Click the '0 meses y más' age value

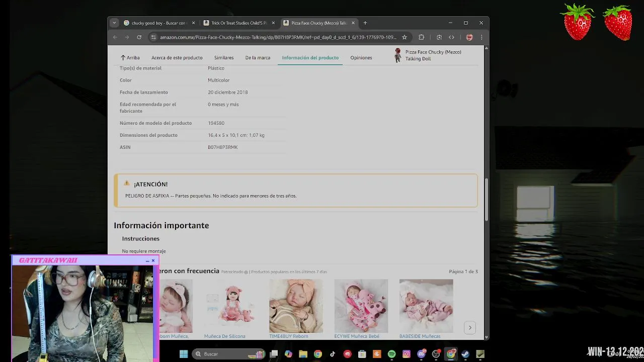point(223,105)
